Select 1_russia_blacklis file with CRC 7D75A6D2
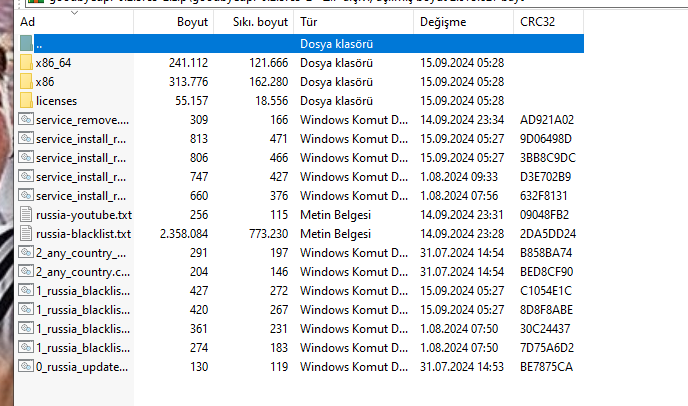The height and width of the screenshot is (406, 688). coord(82,348)
